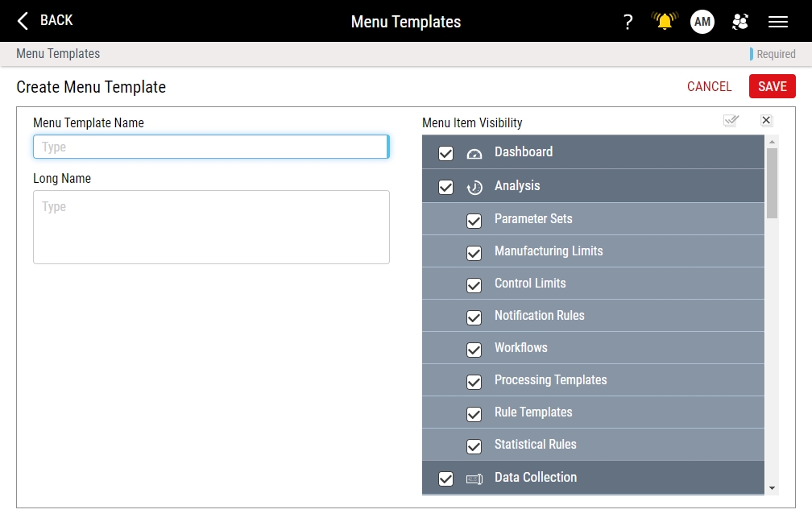Focus the Menu Template Name field
The image size is (812, 522).
pos(210,147)
